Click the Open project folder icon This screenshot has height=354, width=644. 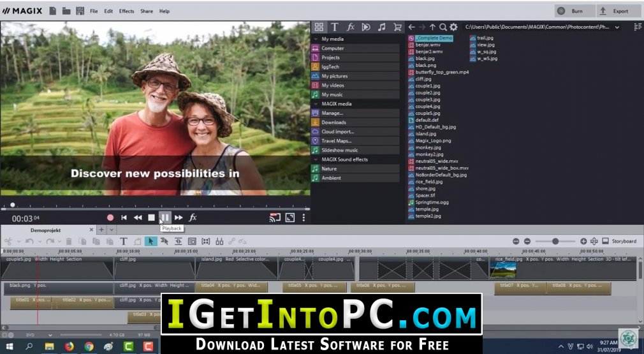click(66, 11)
